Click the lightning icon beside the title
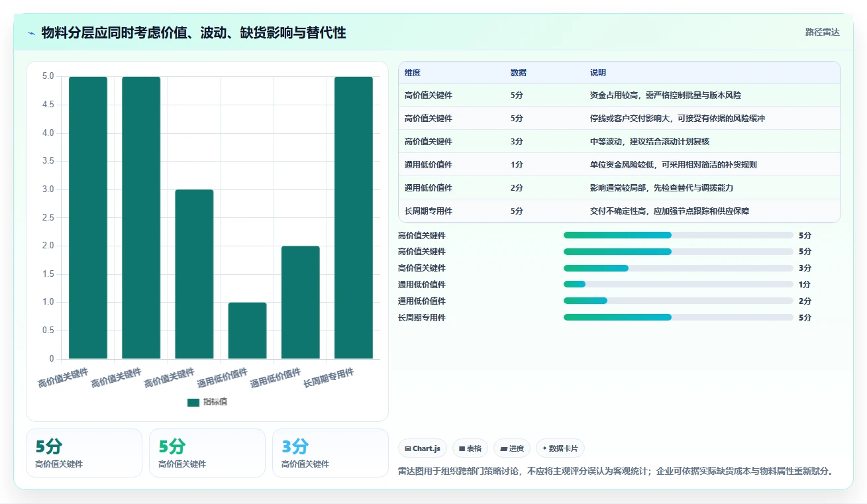Screen dimensions: 867x504 [32, 33]
